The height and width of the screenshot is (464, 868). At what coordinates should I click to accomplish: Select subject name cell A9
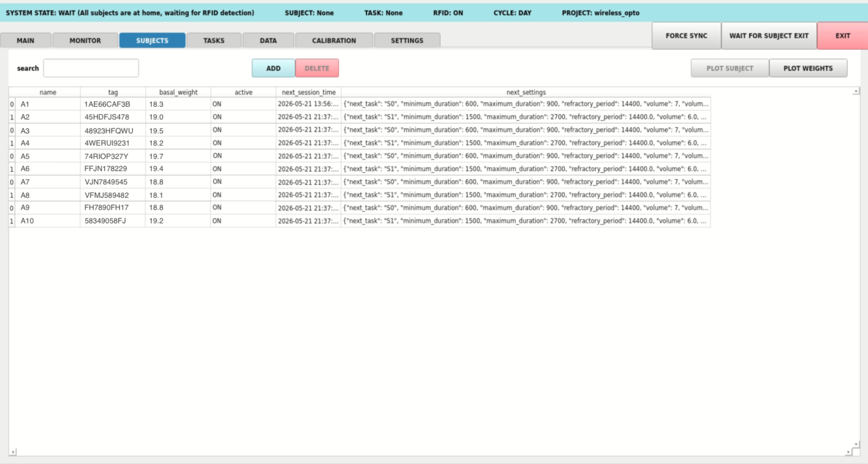pyautogui.click(x=48, y=208)
